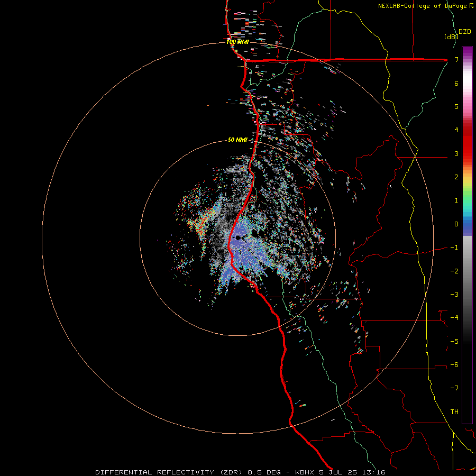
Task: Click the black radar site dot
Action: point(237,237)
